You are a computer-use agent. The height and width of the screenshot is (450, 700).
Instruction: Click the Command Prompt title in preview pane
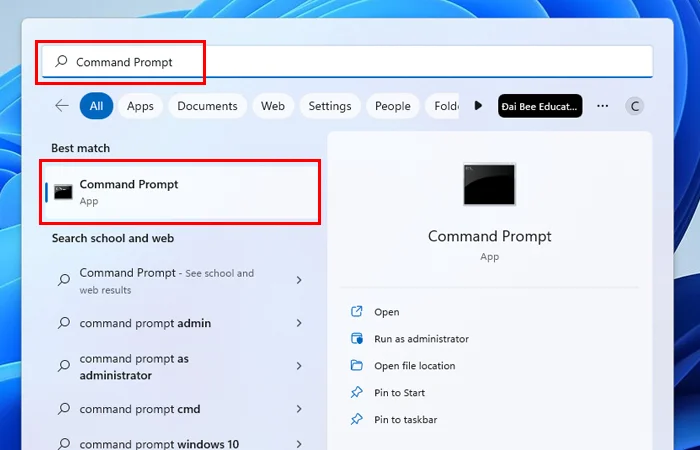click(490, 236)
